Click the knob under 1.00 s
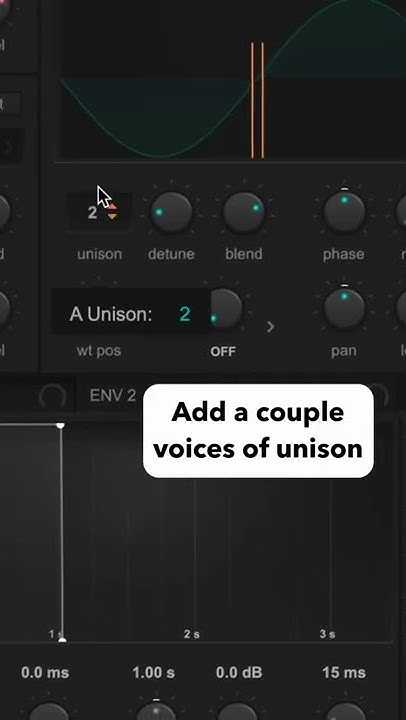Screen dimensions: 406x720 point(156,710)
